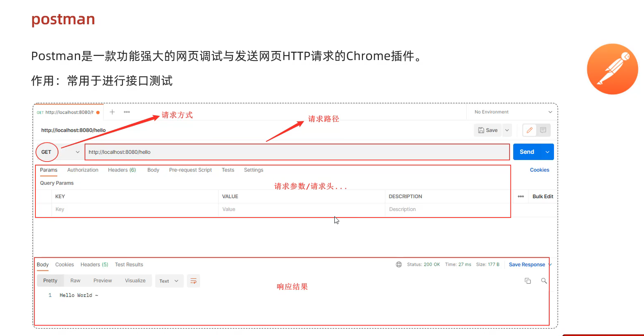Click the globe network icon near Status
Viewport: 644px width, 336px height.
tap(398, 264)
